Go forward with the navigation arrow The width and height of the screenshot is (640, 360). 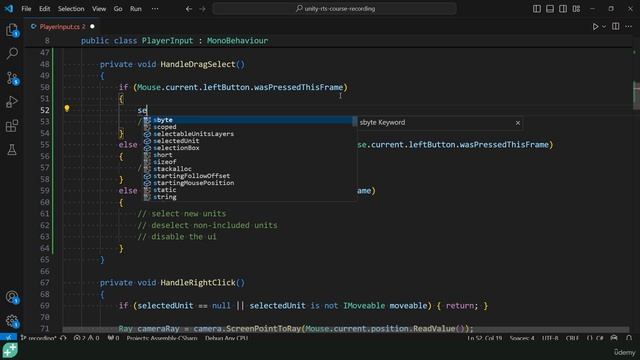pyautogui.click(x=202, y=9)
